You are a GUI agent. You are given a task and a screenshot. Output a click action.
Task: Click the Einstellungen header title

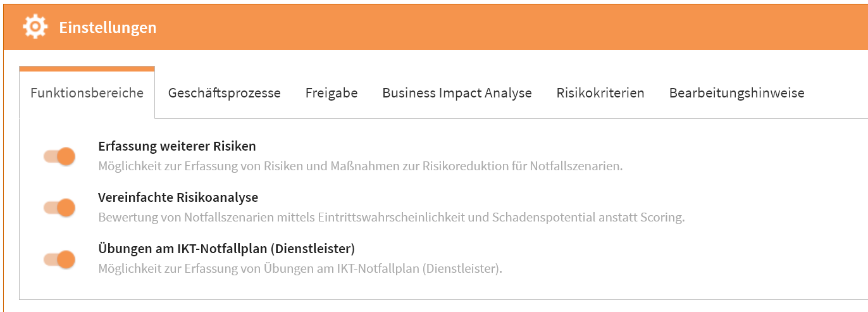[x=108, y=28]
